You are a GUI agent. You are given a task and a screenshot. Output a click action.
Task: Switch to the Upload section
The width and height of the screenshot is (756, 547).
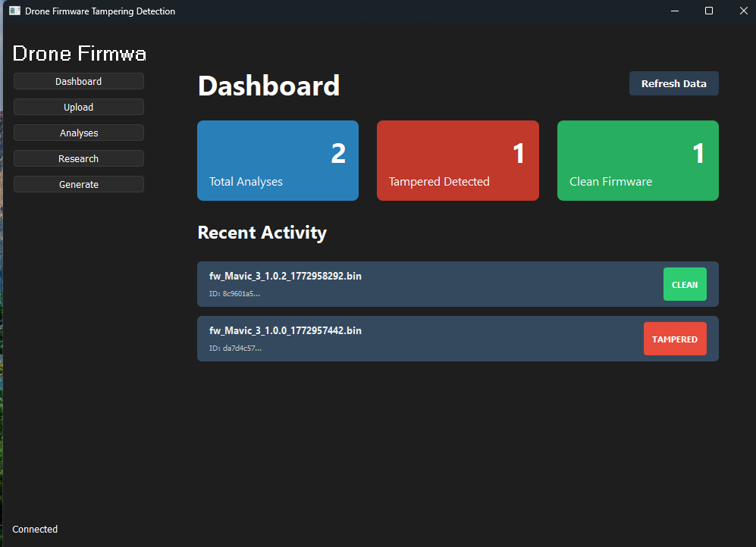coord(78,107)
